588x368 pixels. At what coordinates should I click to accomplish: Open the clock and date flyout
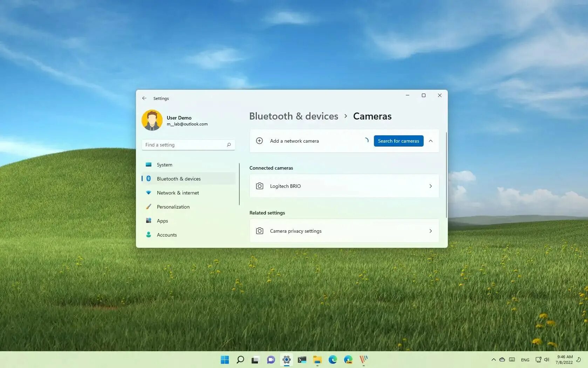(x=564, y=360)
